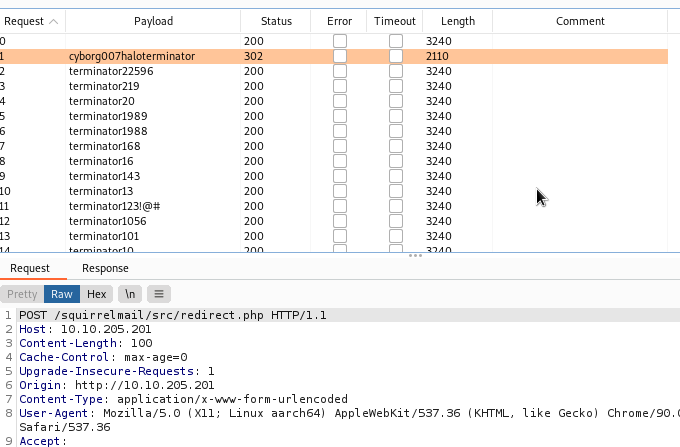The image size is (680, 447).
Task: Toggle Timeout checkbox for cyborg007haloterminator row
Action: pos(396,56)
